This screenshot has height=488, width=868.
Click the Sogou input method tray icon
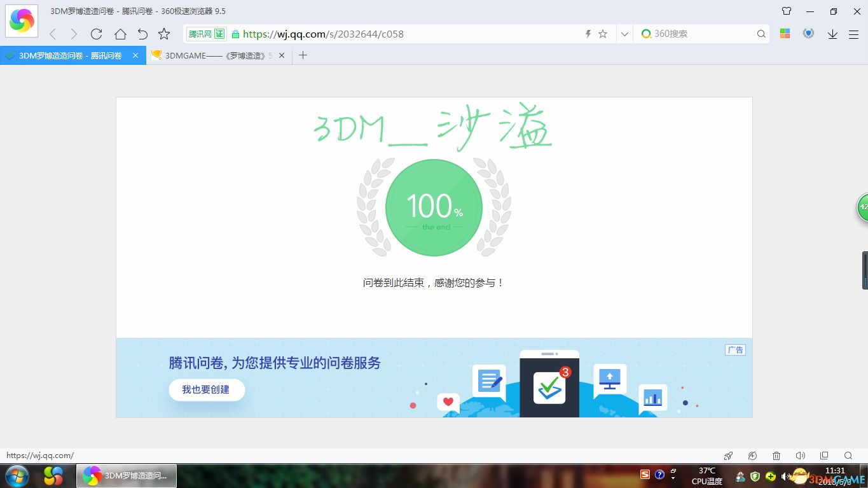click(645, 475)
